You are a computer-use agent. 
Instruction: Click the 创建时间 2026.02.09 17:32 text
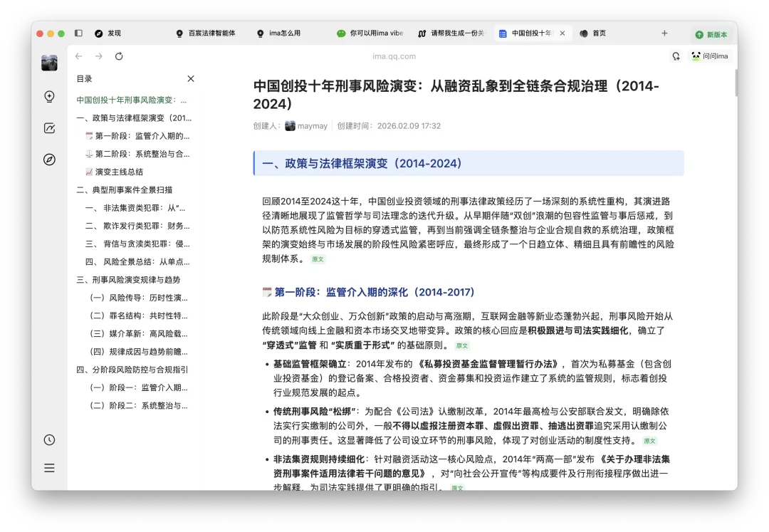[389, 126]
